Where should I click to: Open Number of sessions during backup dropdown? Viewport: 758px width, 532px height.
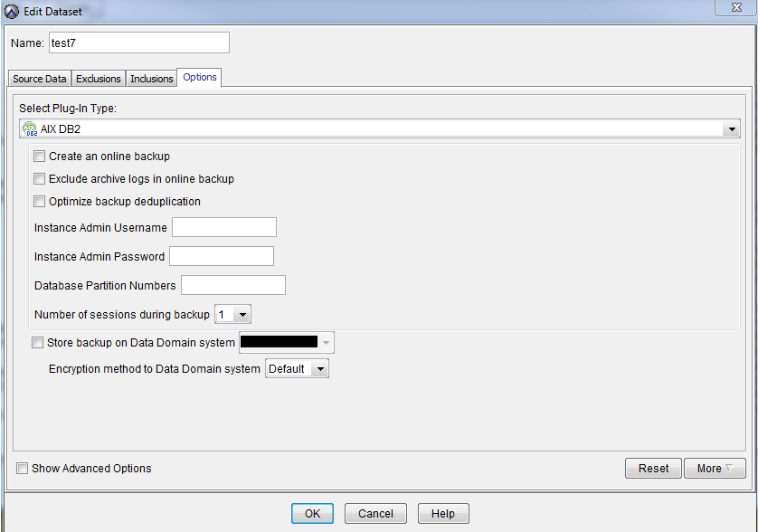[242, 313]
